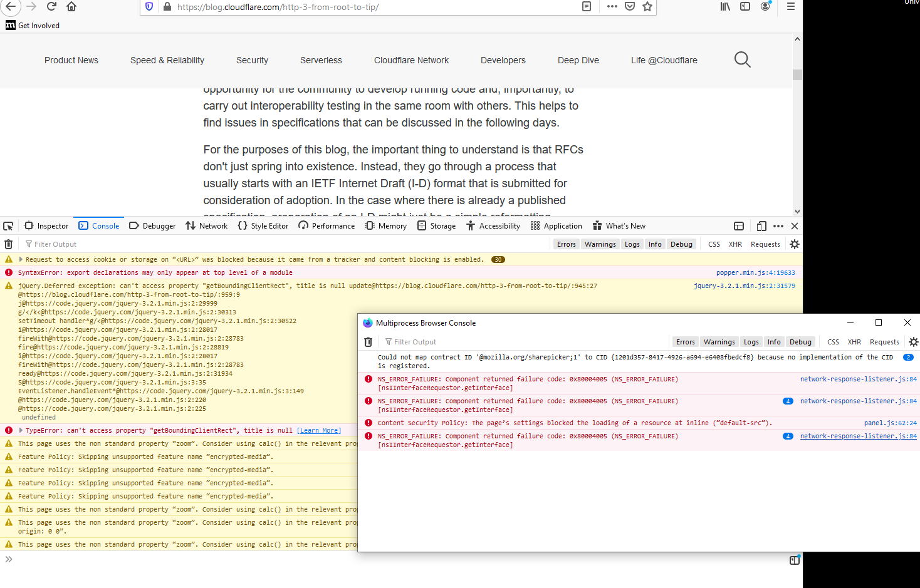Click the Learn More link on TypeError

[x=319, y=430]
